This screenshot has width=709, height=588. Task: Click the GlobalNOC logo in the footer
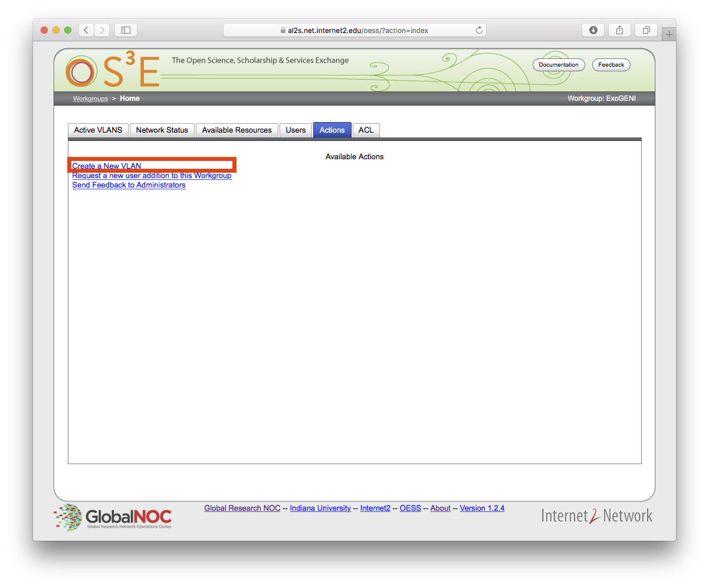point(113,517)
